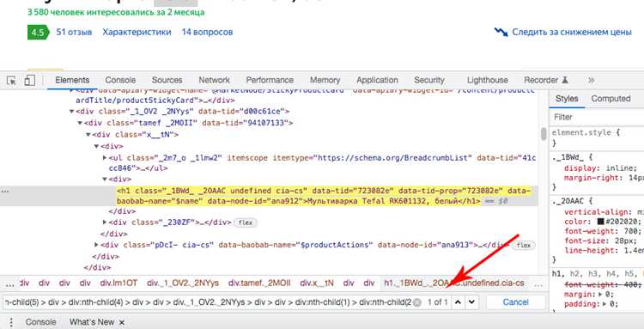Switch to the Console tab

coord(120,80)
